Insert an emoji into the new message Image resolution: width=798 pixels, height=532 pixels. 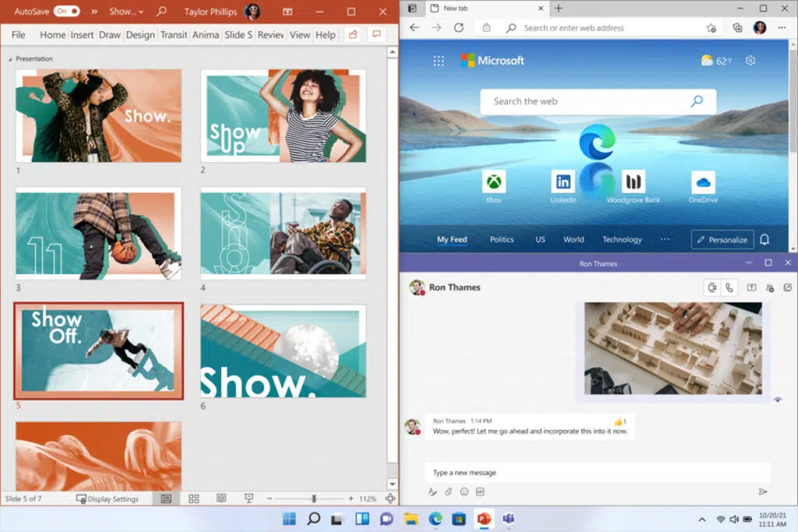pyautogui.click(x=465, y=491)
